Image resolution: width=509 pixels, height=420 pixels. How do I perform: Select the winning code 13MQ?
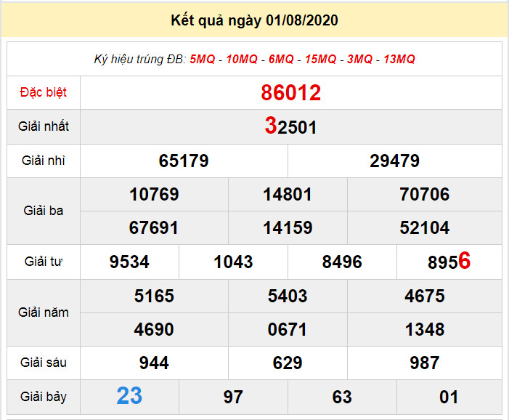[399, 59]
